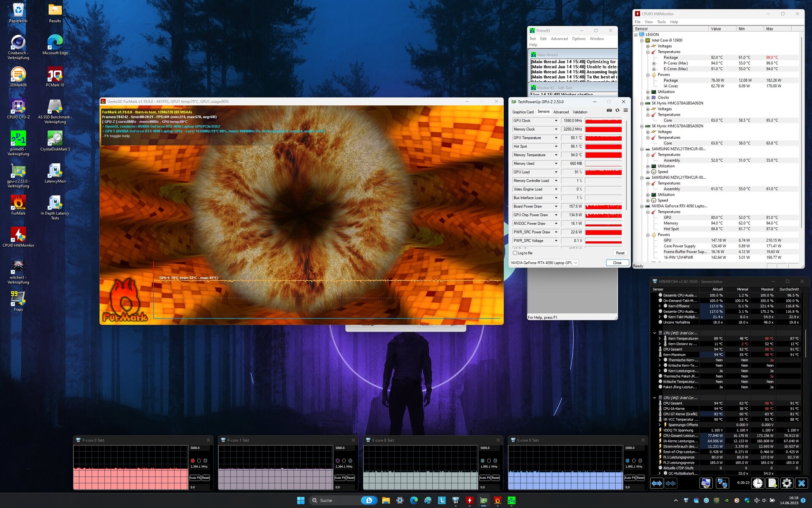This screenshot has width=812, height=508.
Task: Click HWiNFO expand arrows icon
Action: 656,483
